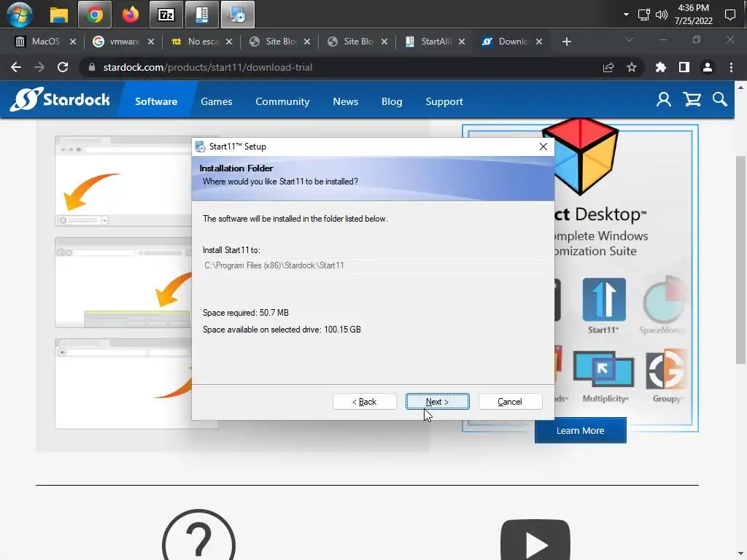Image resolution: width=747 pixels, height=560 pixels.
Task: Open the Chrome extensions puzzle icon
Action: pos(660,68)
